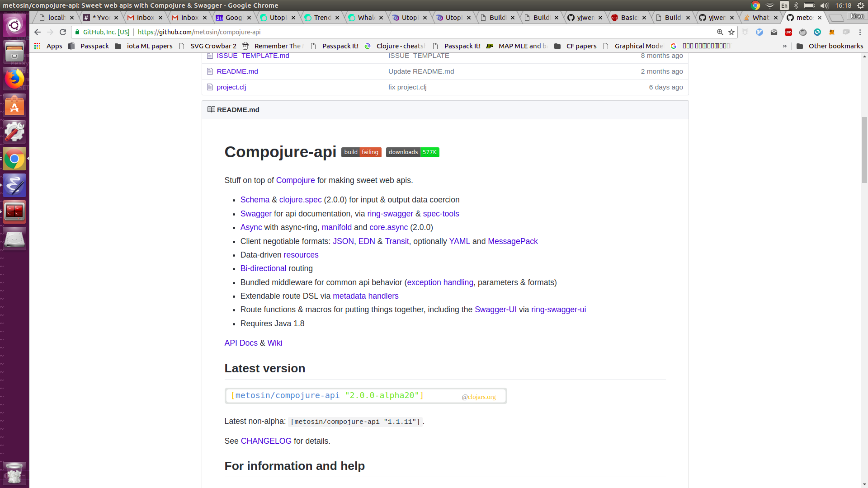Open the metadata handlers link
868x488 pixels.
click(x=365, y=296)
